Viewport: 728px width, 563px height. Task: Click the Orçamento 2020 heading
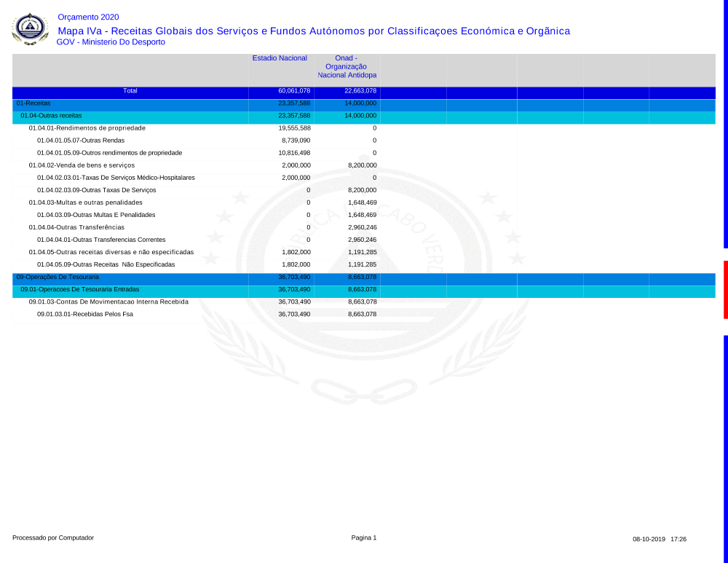point(88,17)
